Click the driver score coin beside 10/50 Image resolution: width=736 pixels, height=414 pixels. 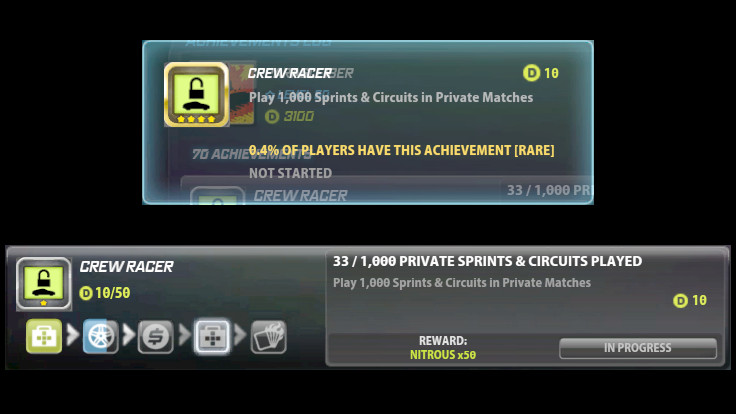click(x=86, y=293)
